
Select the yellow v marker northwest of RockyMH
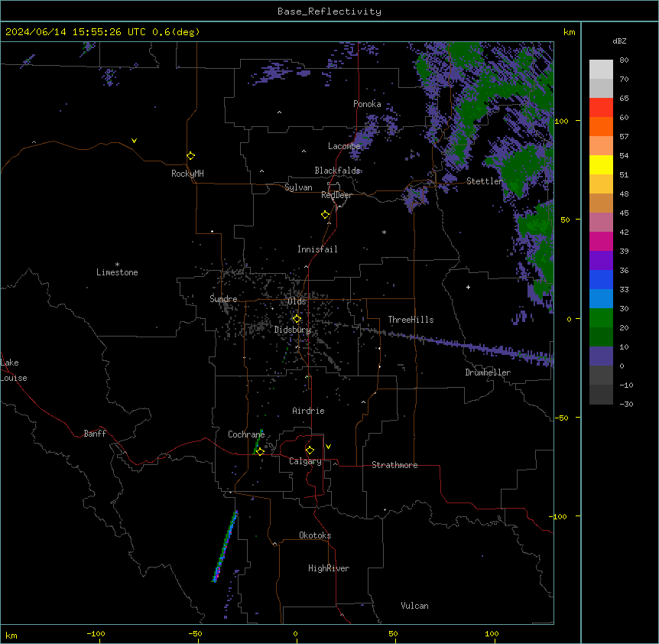tap(134, 141)
